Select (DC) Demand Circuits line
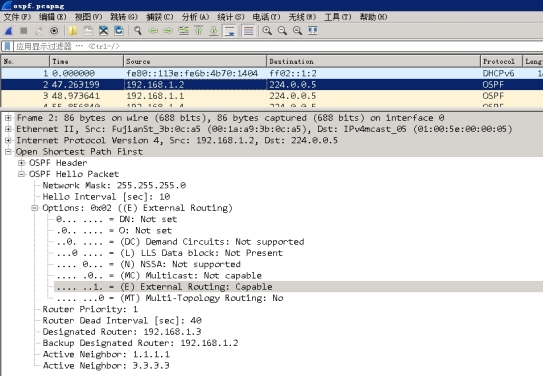This screenshot has width=543, height=376. tap(180, 242)
